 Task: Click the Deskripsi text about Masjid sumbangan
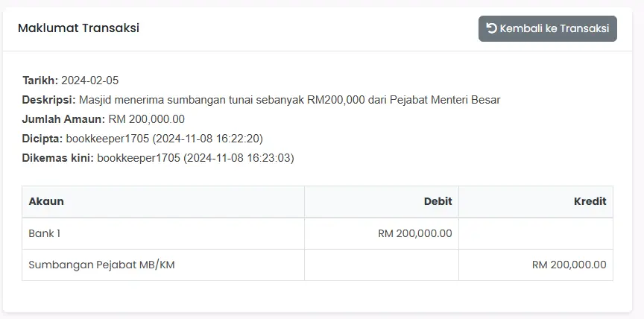point(289,100)
